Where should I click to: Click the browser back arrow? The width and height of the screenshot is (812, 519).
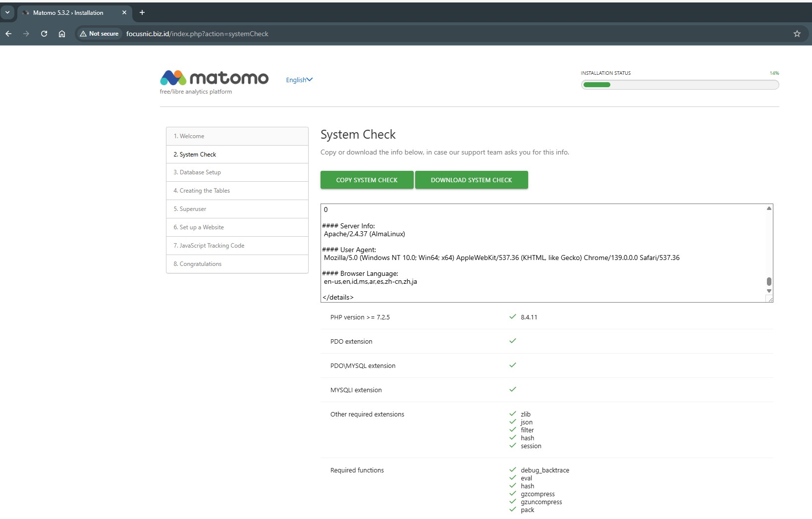tap(8, 34)
